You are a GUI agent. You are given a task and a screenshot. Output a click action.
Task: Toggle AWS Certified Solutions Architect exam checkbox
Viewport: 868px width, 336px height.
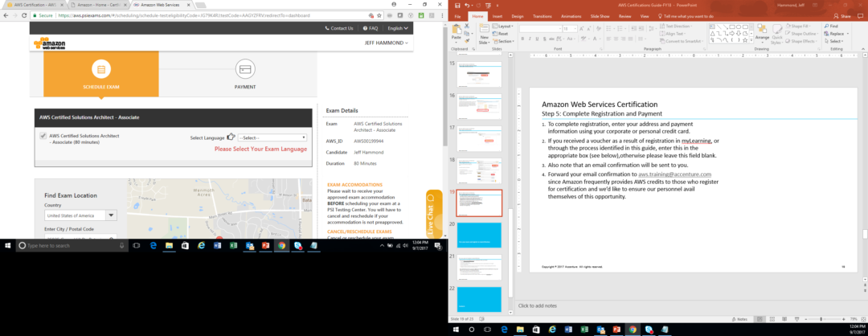(43, 136)
